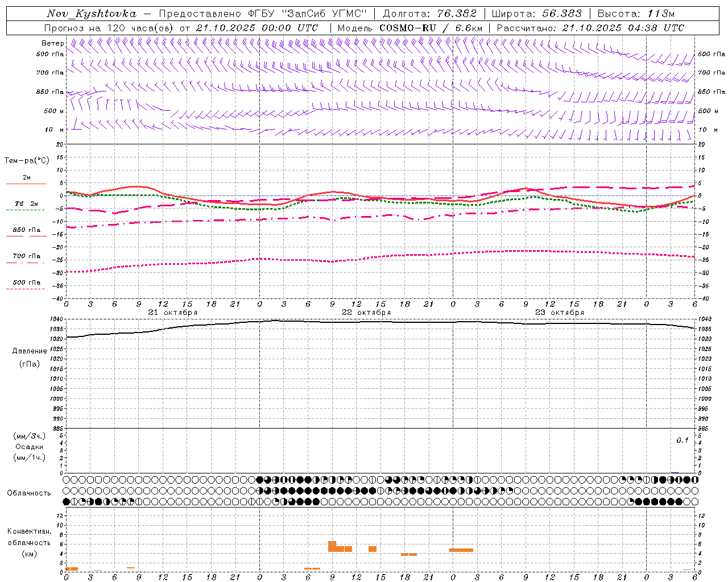Click the "Nov_Kyshtovka" station title
Viewport: 728px width, 582px height.
[x=92, y=14]
